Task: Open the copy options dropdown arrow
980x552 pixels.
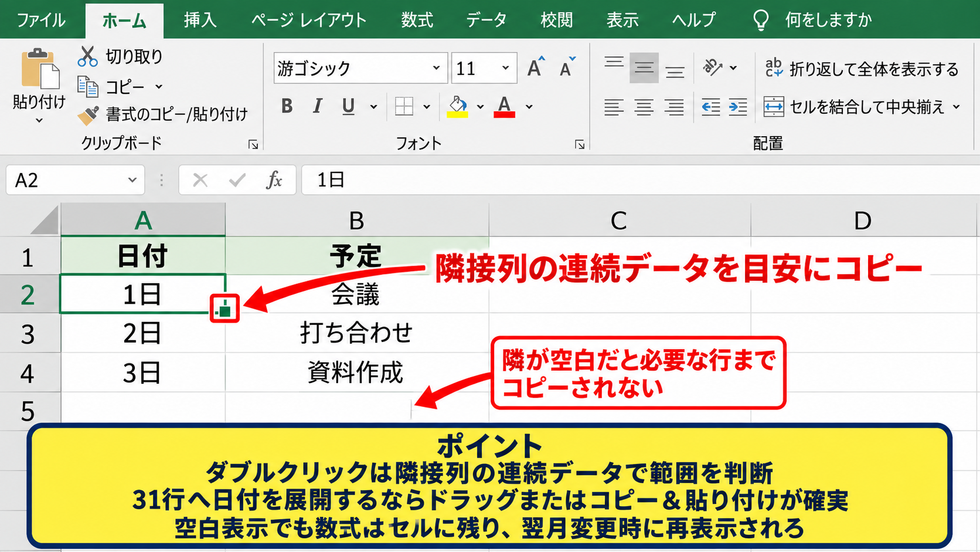Action: [159, 87]
